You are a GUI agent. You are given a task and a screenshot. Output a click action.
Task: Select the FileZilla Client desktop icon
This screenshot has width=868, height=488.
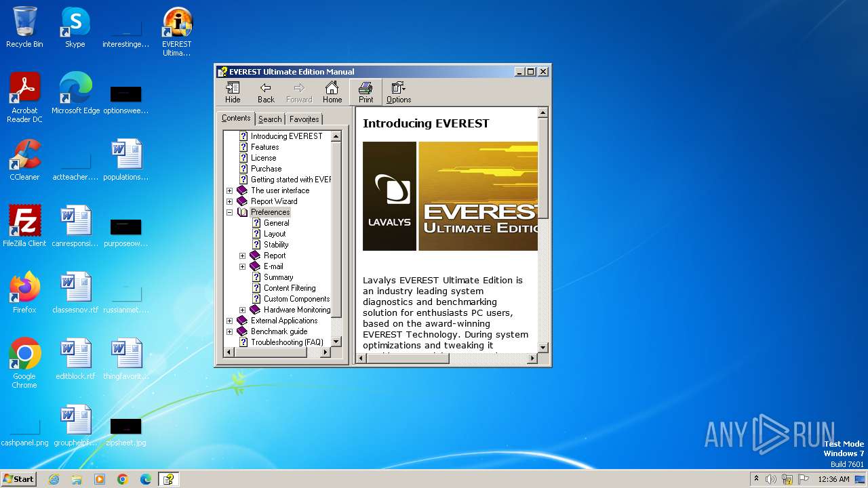24,226
